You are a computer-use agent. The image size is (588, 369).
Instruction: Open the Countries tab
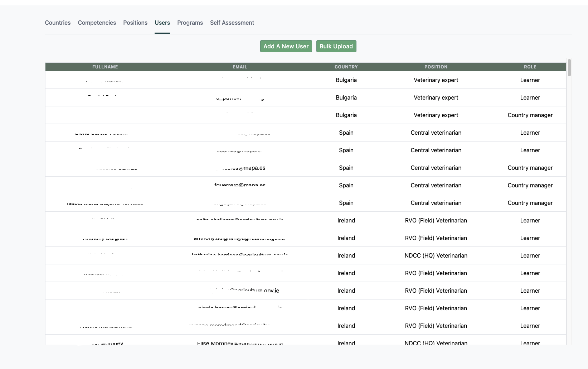click(x=58, y=23)
